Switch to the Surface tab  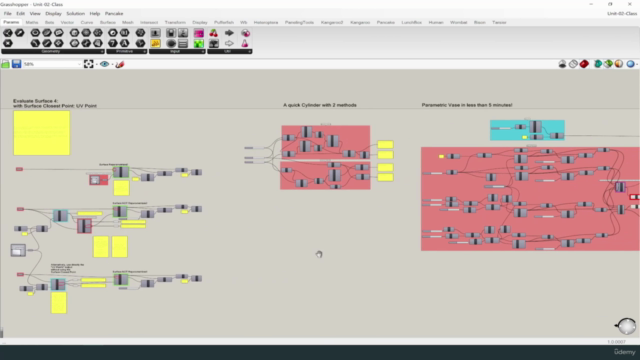pyautogui.click(x=108, y=22)
